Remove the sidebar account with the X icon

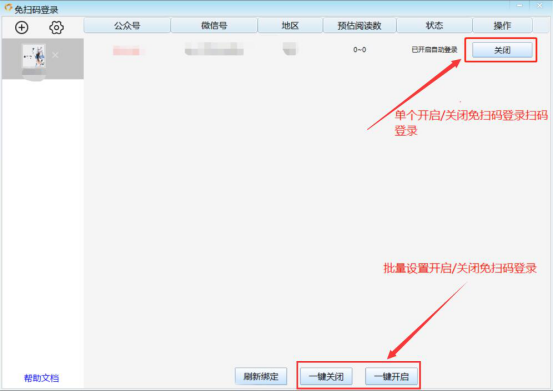click(55, 55)
